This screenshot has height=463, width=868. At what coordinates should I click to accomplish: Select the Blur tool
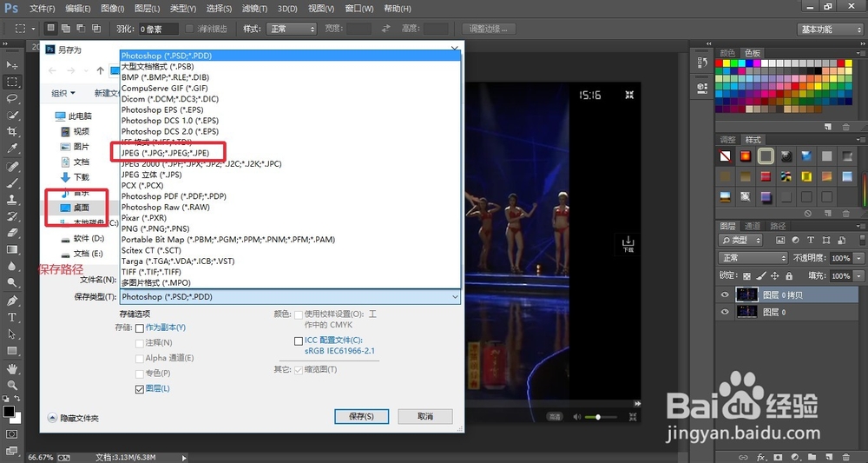pos(11,267)
